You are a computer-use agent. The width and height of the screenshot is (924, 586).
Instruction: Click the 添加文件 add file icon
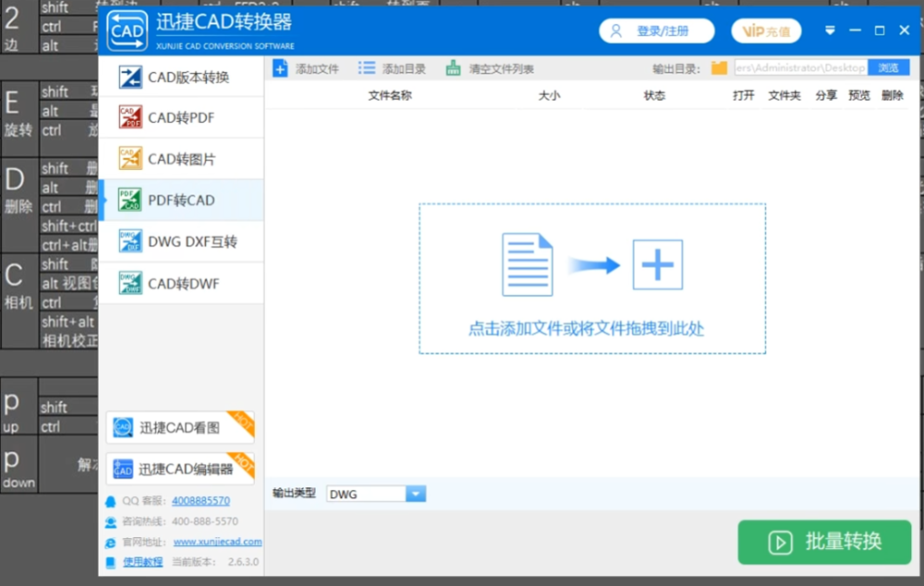[281, 68]
